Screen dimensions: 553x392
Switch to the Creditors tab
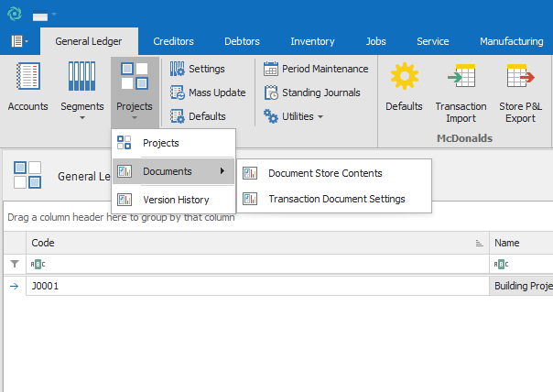click(x=173, y=41)
